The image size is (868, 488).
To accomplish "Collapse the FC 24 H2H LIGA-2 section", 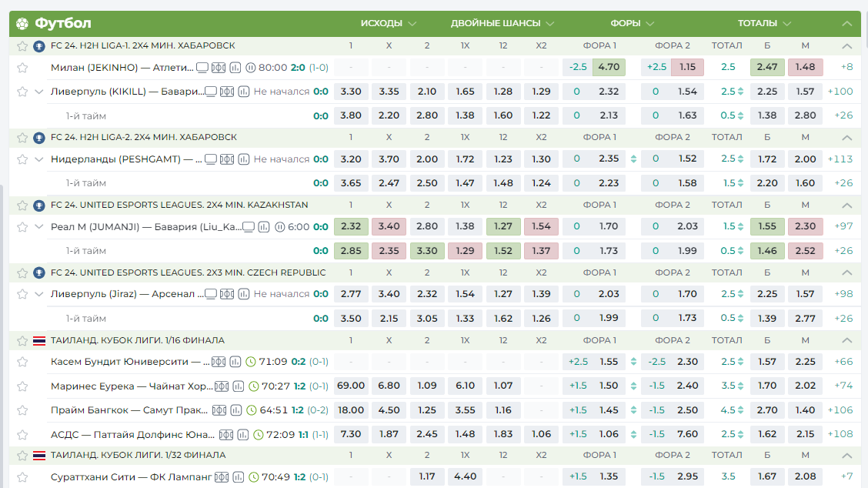I will pyautogui.click(x=847, y=138).
